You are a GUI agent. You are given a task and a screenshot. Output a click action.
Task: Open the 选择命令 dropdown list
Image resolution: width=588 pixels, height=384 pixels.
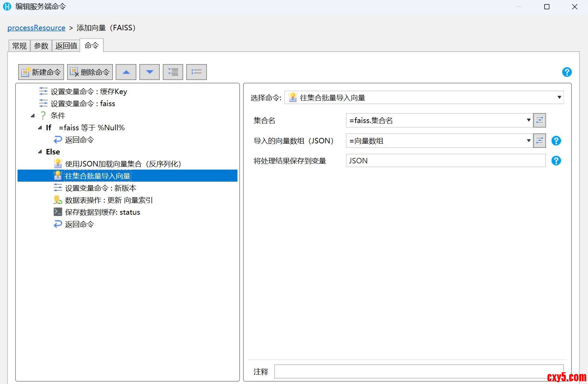pyautogui.click(x=559, y=98)
